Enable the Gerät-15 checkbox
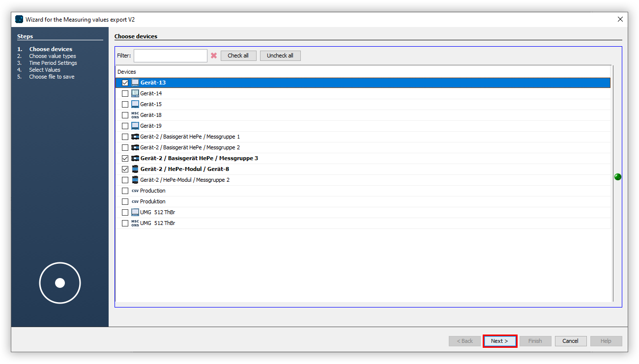 pyautogui.click(x=125, y=104)
